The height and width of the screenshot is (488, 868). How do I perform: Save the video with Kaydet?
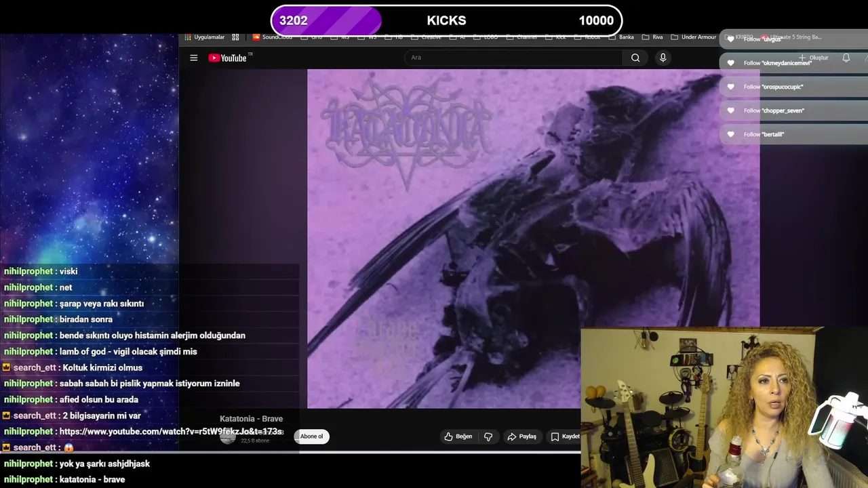click(565, 436)
